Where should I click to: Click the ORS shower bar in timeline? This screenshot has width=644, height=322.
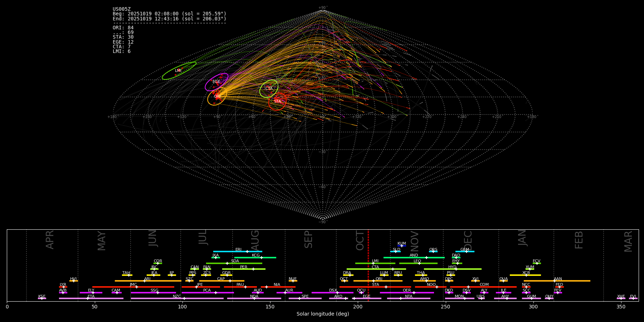point(433,252)
